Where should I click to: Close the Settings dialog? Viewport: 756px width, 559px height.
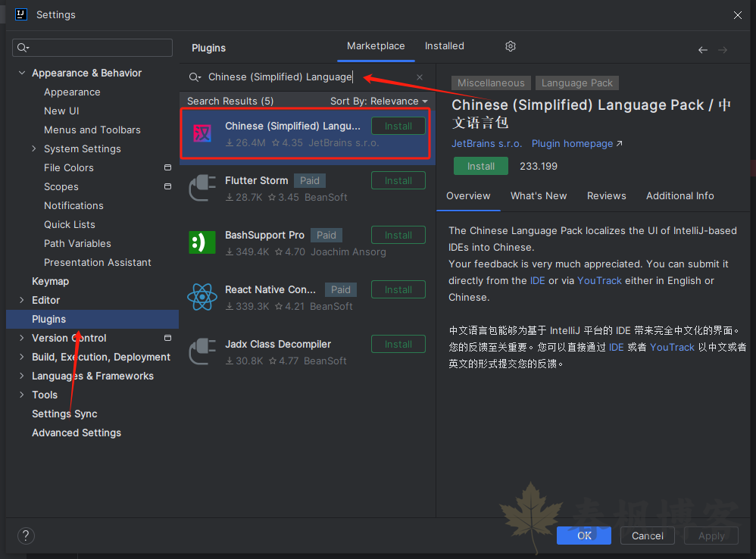point(737,15)
